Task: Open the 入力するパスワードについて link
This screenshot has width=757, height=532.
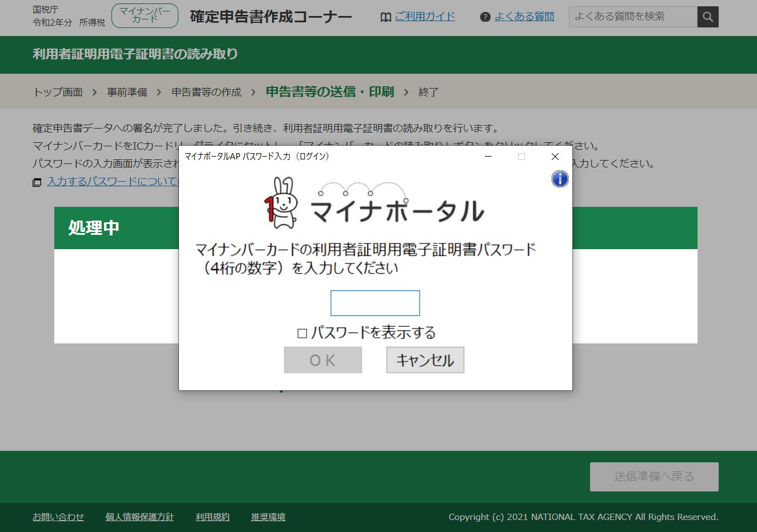Action: click(x=113, y=181)
